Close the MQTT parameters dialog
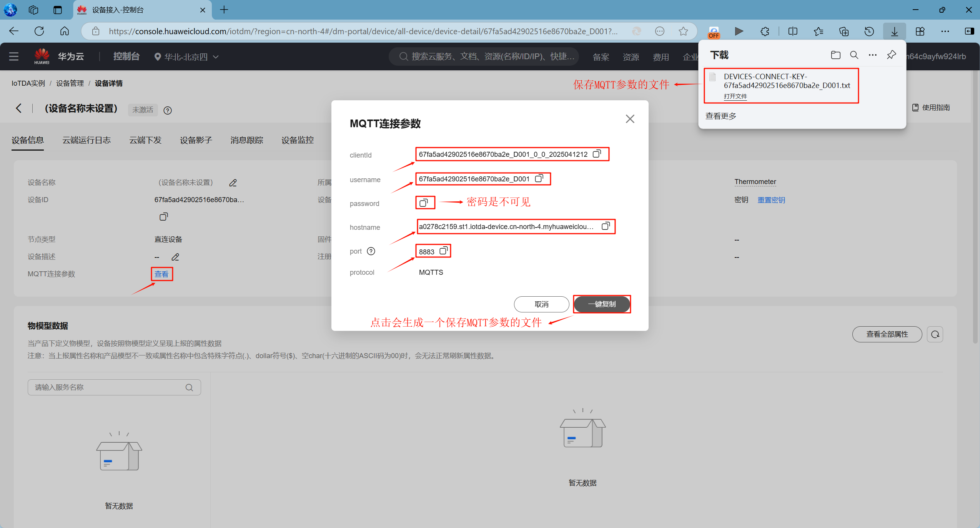The width and height of the screenshot is (980, 528). point(630,119)
